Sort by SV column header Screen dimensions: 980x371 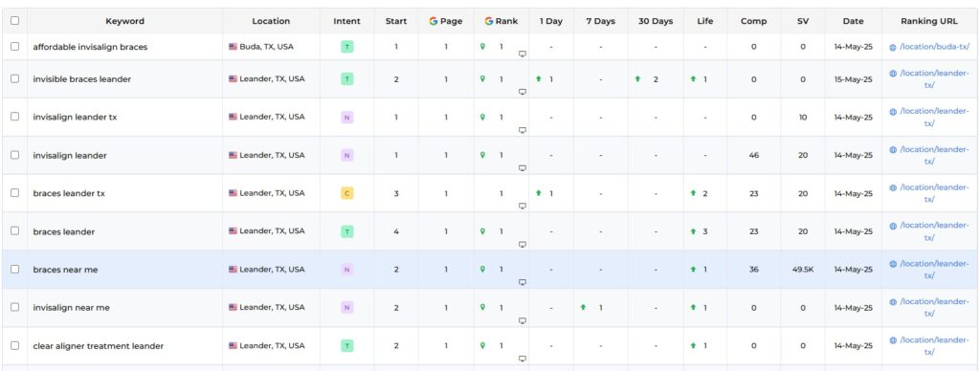click(x=803, y=21)
